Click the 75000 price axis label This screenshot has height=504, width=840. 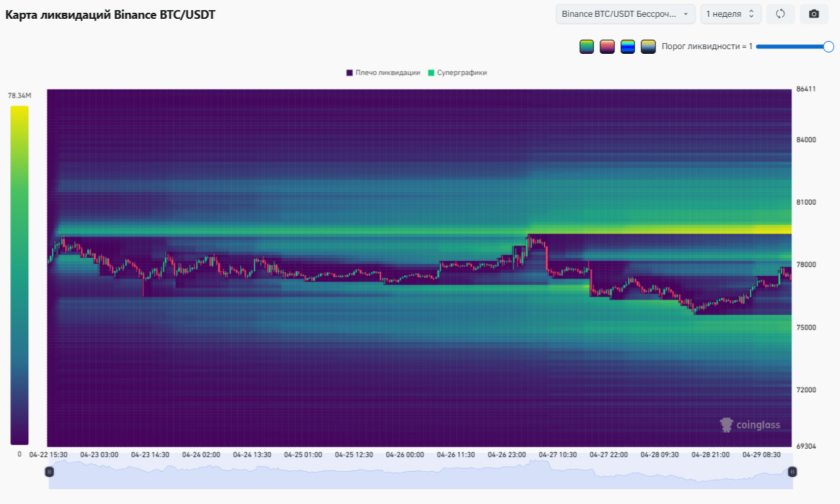[806, 328]
